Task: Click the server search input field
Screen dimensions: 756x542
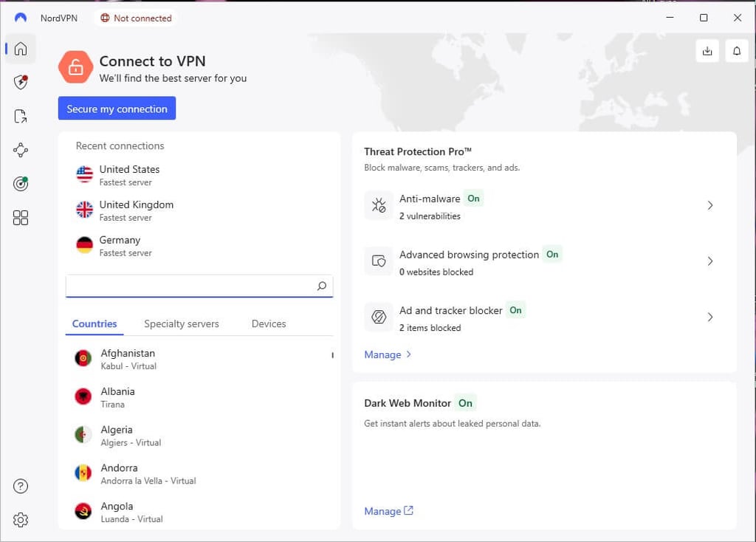Action: point(199,286)
